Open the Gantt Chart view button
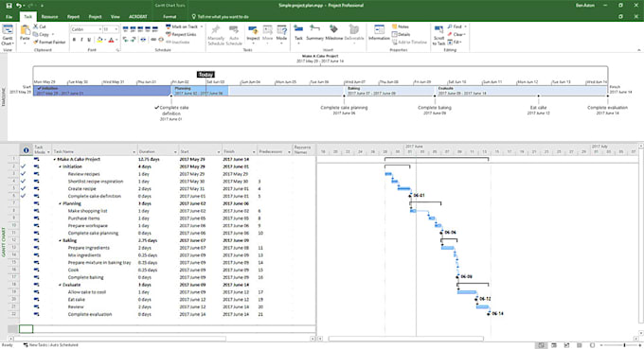Screen dimensions: 644x349 point(8,34)
